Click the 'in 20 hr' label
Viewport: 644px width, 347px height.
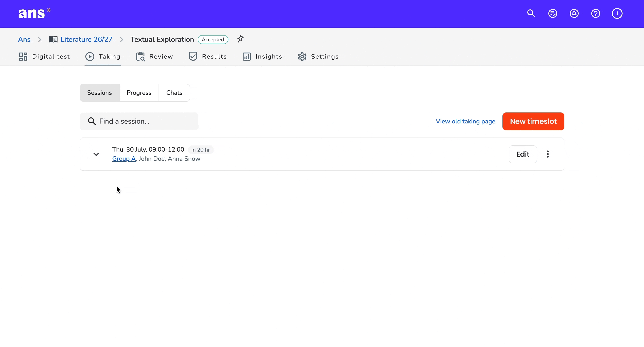pyautogui.click(x=201, y=150)
